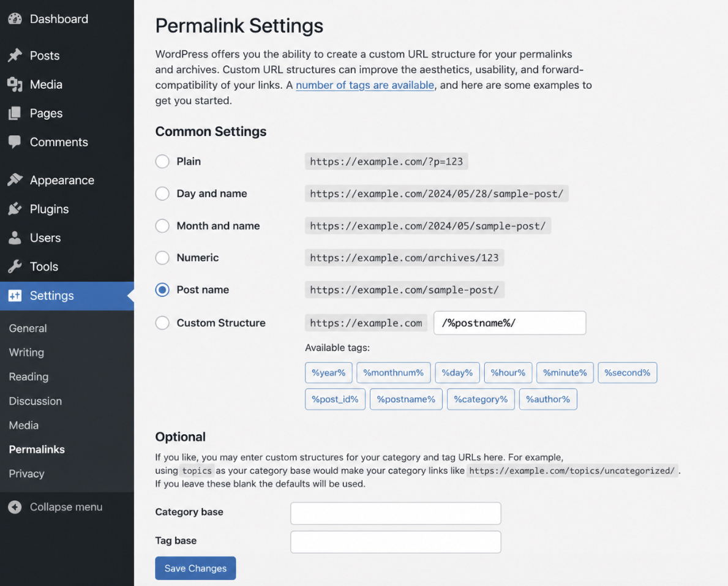This screenshot has width=728, height=586.
Task: Follow the 'number of tags are available' link
Action: [365, 86]
